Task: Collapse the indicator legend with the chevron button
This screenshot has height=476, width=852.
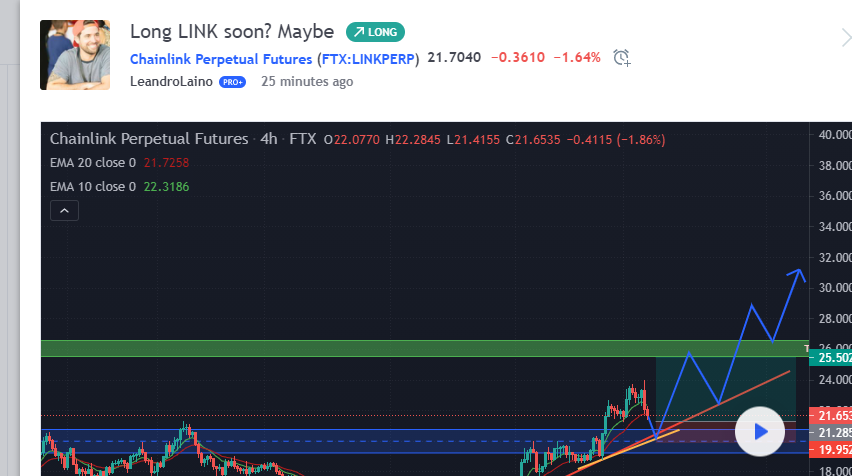Action: click(64, 211)
